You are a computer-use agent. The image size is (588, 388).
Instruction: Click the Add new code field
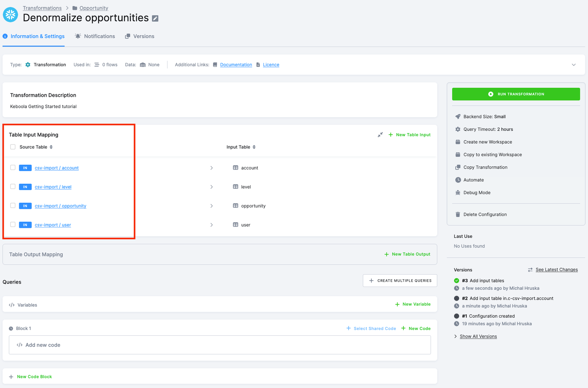[220, 345]
